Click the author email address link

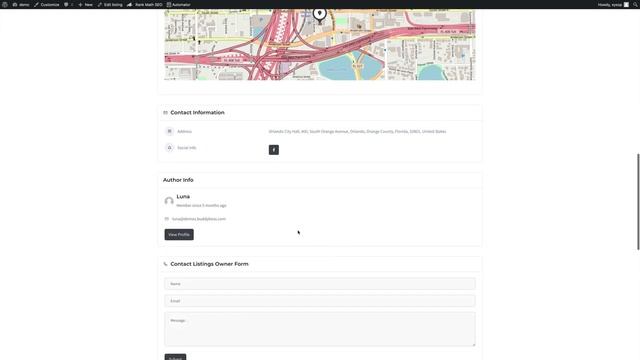pyautogui.click(x=199, y=219)
